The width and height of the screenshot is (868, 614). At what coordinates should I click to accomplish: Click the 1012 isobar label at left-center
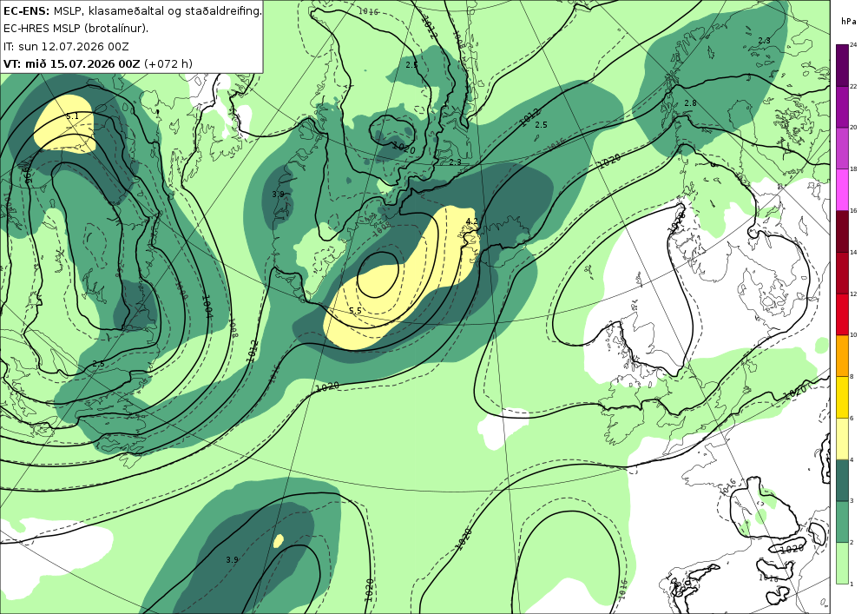point(253,351)
